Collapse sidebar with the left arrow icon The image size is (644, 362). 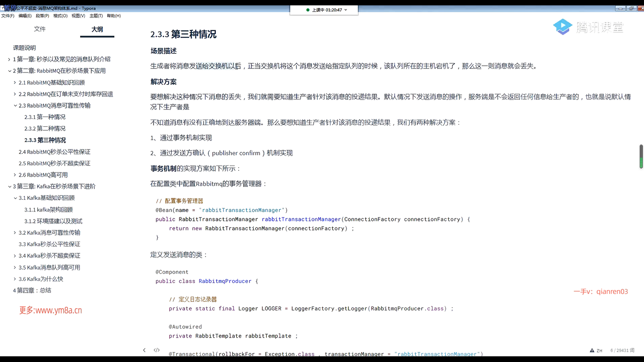click(144, 350)
